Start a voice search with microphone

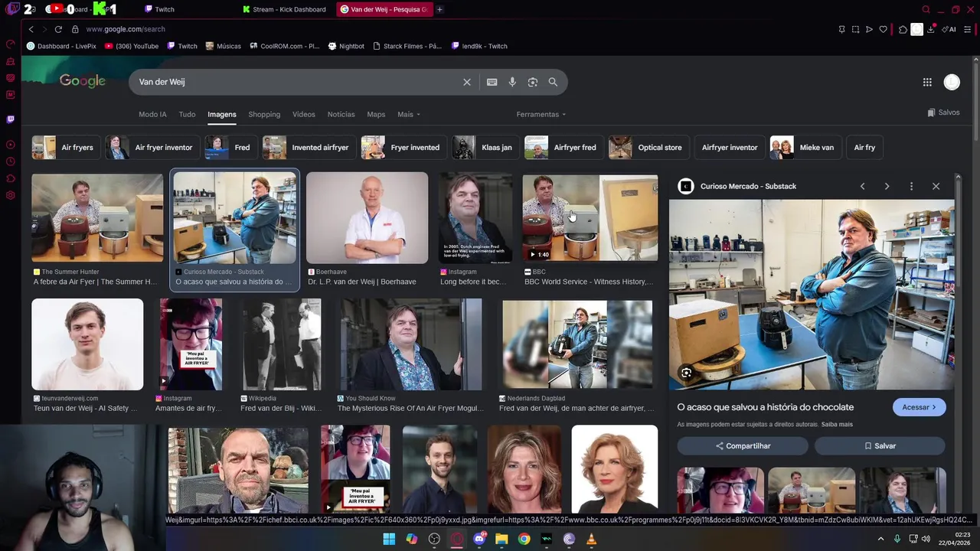point(512,82)
